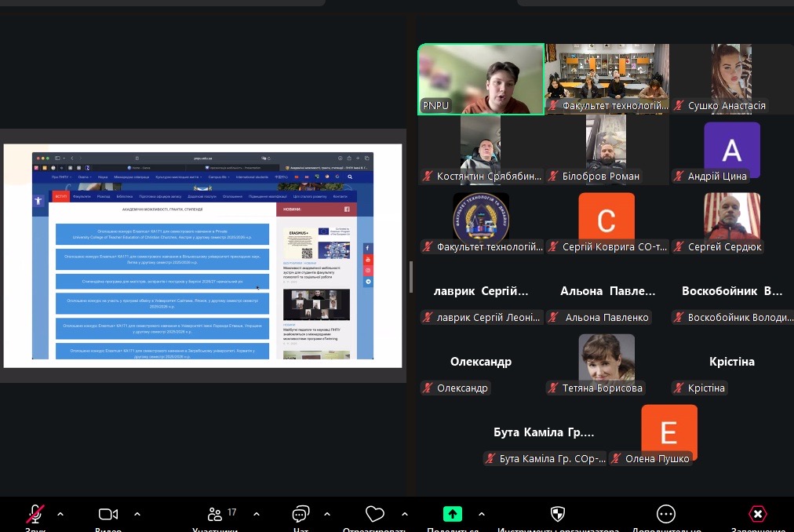
Task: Open the three-dots More options icon
Action: tap(665, 514)
